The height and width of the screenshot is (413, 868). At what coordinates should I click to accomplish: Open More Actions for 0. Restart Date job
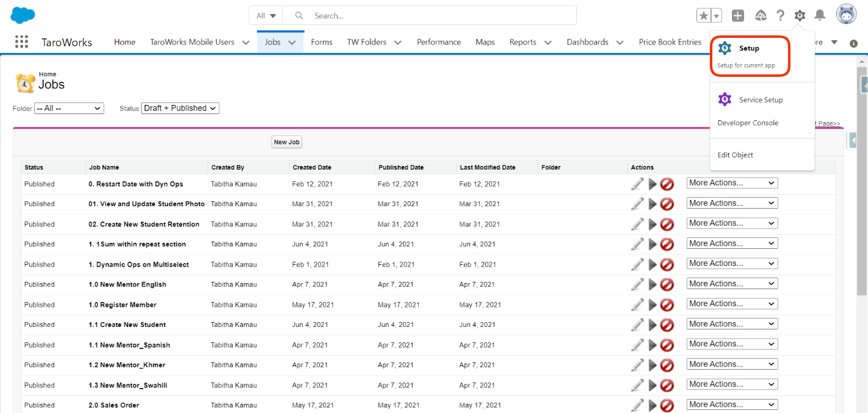(x=732, y=183)
